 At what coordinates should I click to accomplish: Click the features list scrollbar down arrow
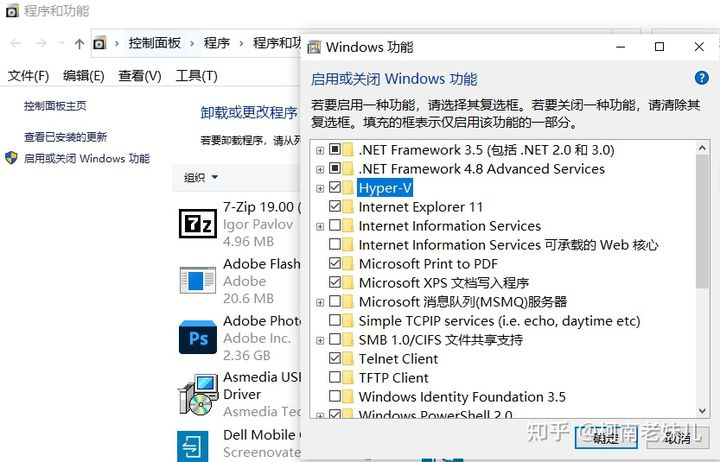[702, 411]
